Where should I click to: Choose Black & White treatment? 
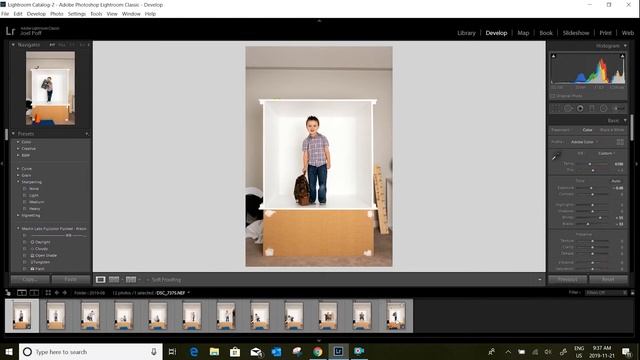[x=612, y=130]
